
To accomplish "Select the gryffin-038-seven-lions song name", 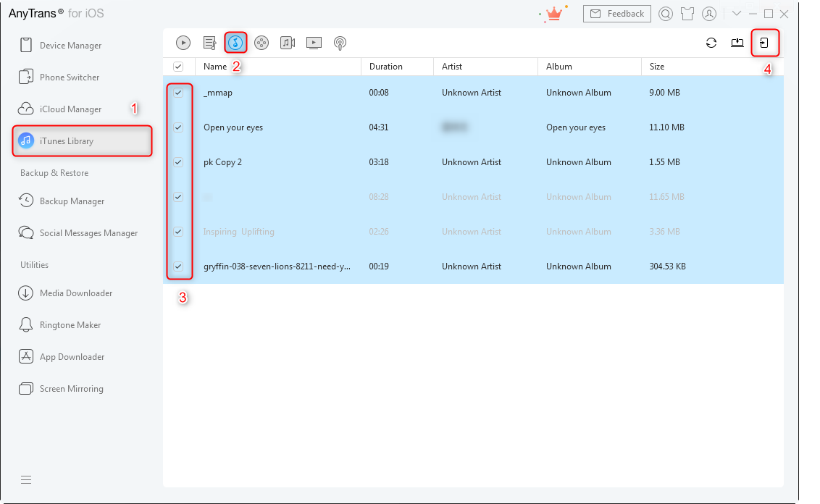I will [x=277, y=266].
